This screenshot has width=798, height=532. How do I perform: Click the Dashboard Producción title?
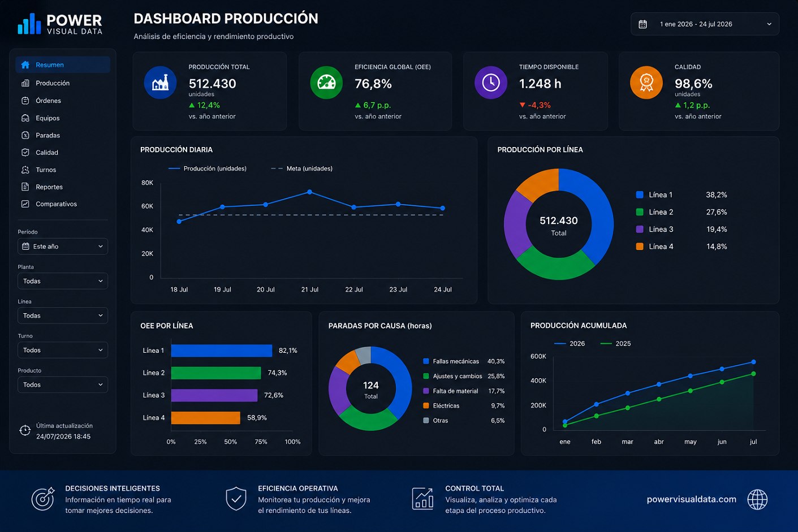click(x=226, y=19)
